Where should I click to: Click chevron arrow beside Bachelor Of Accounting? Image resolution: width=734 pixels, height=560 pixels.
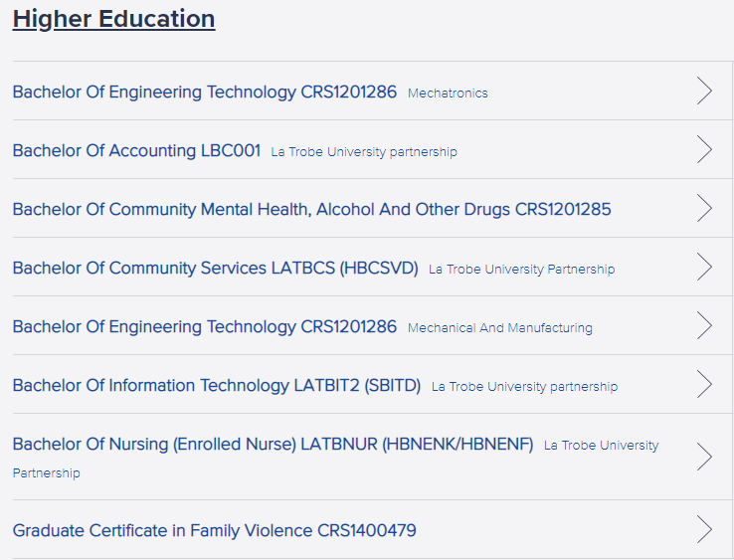pyautogui.click(x=704, y=149)
